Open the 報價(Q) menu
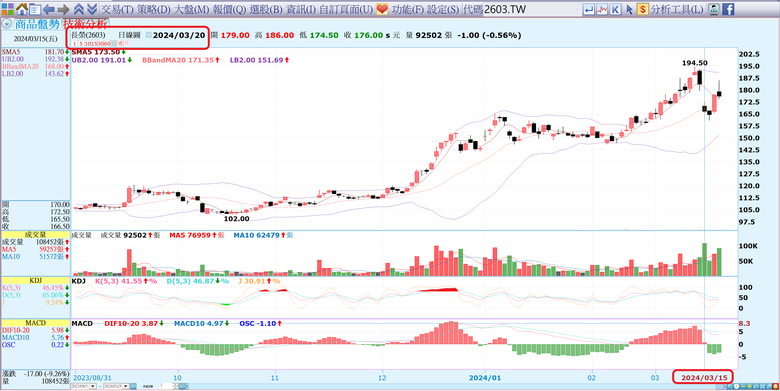Screen dimensions: 780x391 [x=229, y=9]
